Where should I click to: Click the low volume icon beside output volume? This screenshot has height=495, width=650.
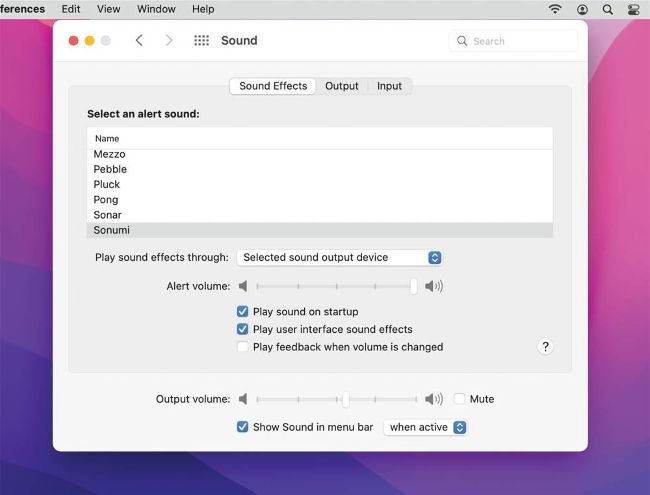pos(242,399)
